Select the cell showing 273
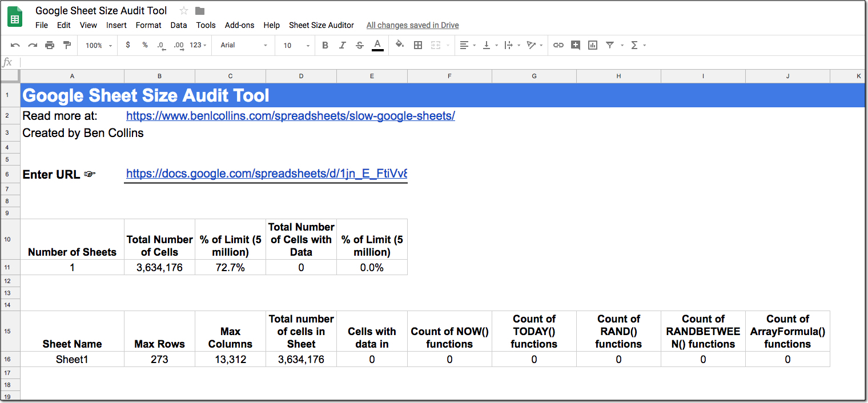This screenshot has width=868, height=403. tap(159, 359)
